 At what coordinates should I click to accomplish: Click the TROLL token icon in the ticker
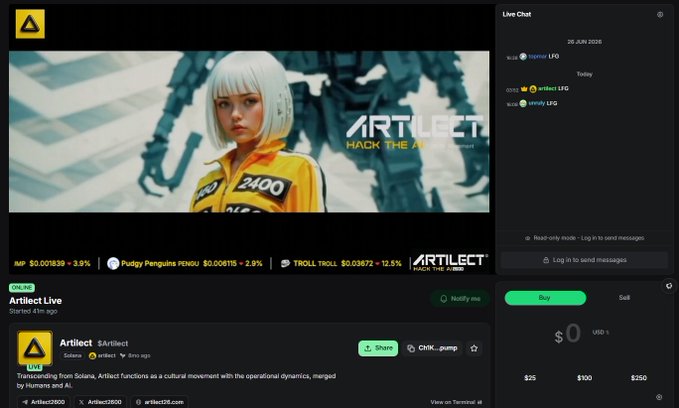coord(285,263)
